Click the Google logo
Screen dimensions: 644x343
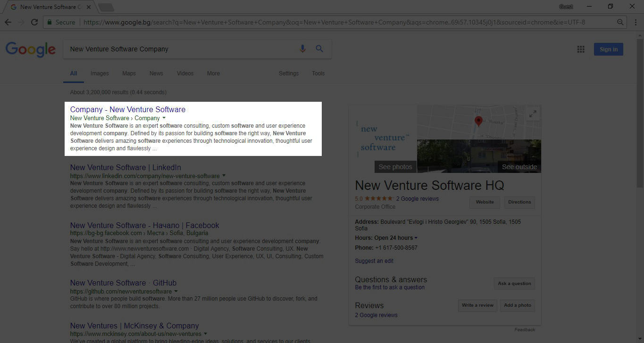click(x=31, y=49)
